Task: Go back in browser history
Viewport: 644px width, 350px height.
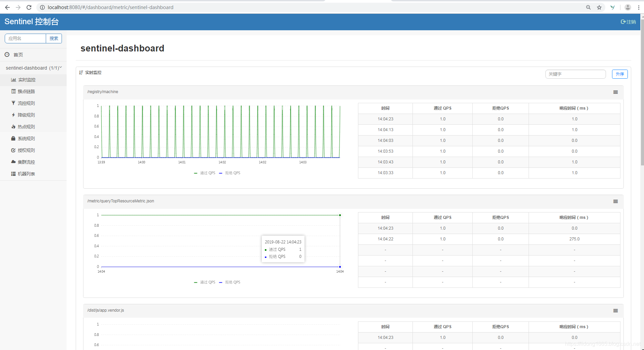Action: click(7, 7)
